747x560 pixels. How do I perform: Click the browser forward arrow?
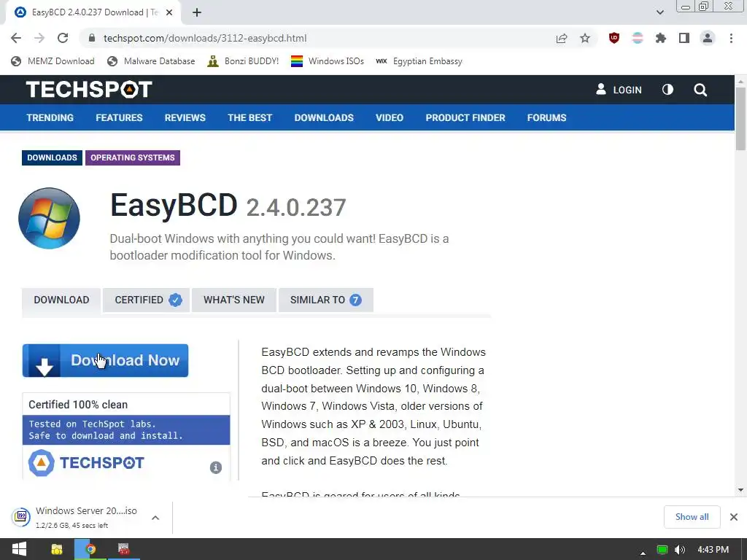pyautogui.click(x=39, y=38)
